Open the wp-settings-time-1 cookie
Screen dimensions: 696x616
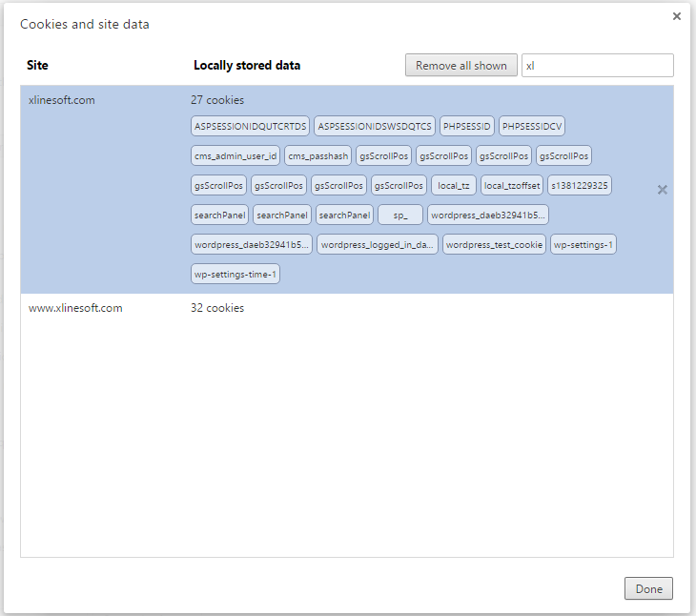pyautogui.click(x=235, y=275)
